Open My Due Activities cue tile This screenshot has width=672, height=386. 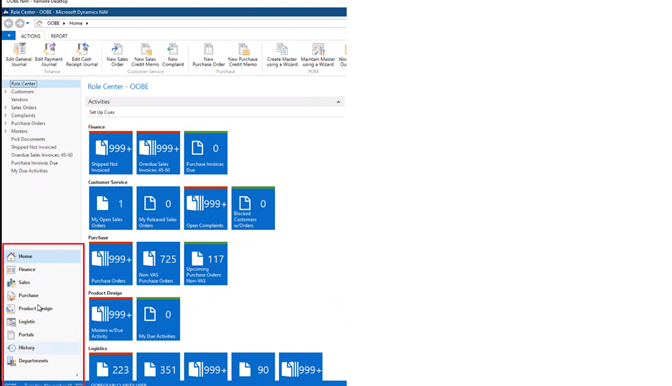(158, 319)
